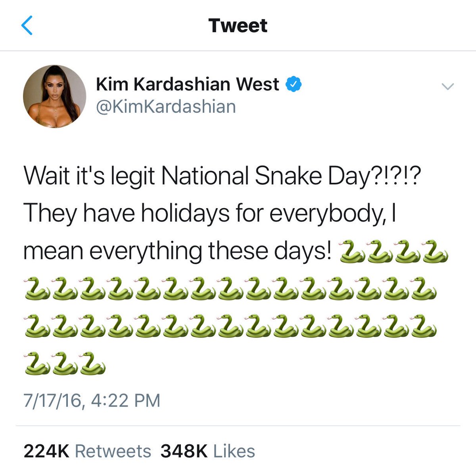Viewport: 476px width, 470px height.
Task: Open the tweet options chevron menu
Action: [447, 86]
